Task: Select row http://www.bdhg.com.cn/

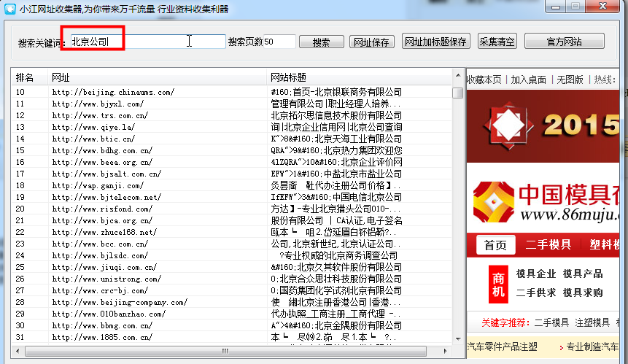Action: pos(232,150)
